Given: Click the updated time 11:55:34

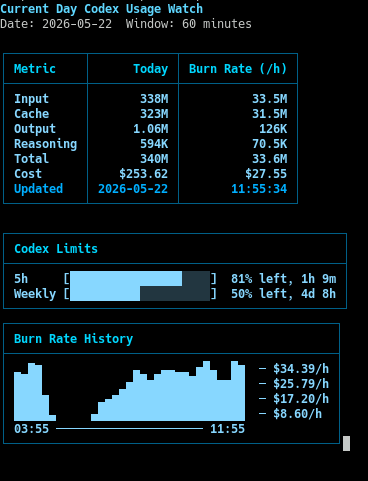Looking at the screenshot, I should click(259, 189).
